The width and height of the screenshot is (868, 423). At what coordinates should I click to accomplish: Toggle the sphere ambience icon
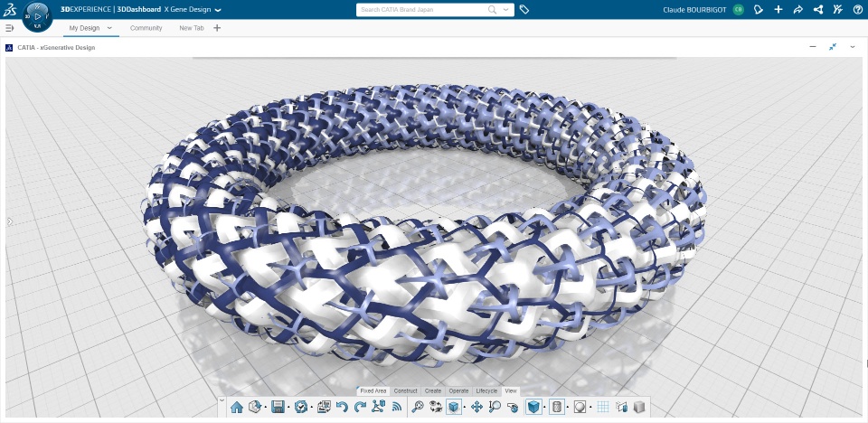(580, 407)
